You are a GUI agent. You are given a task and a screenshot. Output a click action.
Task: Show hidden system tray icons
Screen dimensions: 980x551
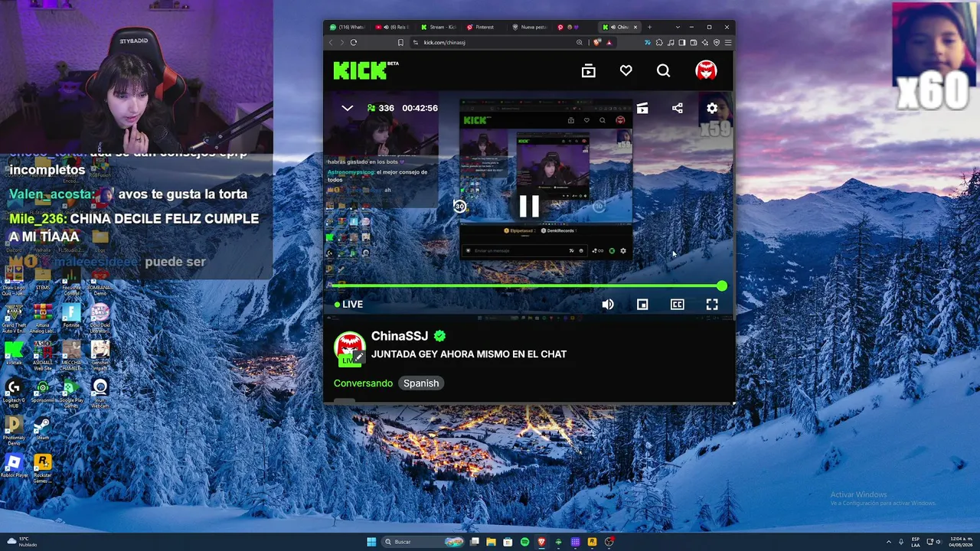coord(889,542)
